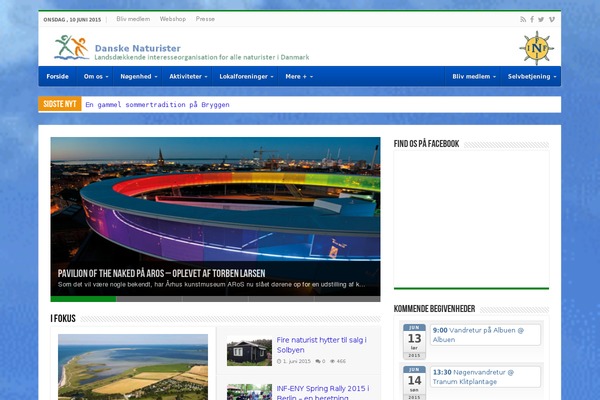Image resolution: width=600 pixels, height=400 pixels.
Task: Click the Sidste Nyt orange label
Action: (60, 104)
